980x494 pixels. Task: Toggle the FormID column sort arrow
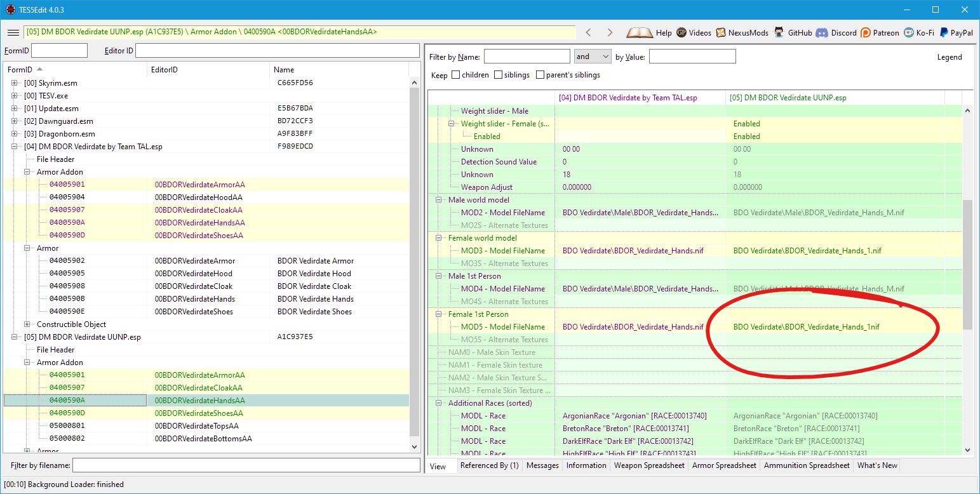coord(40,69)
